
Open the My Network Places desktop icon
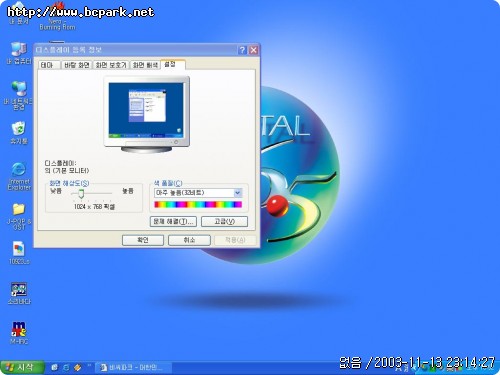coord(19,95)
